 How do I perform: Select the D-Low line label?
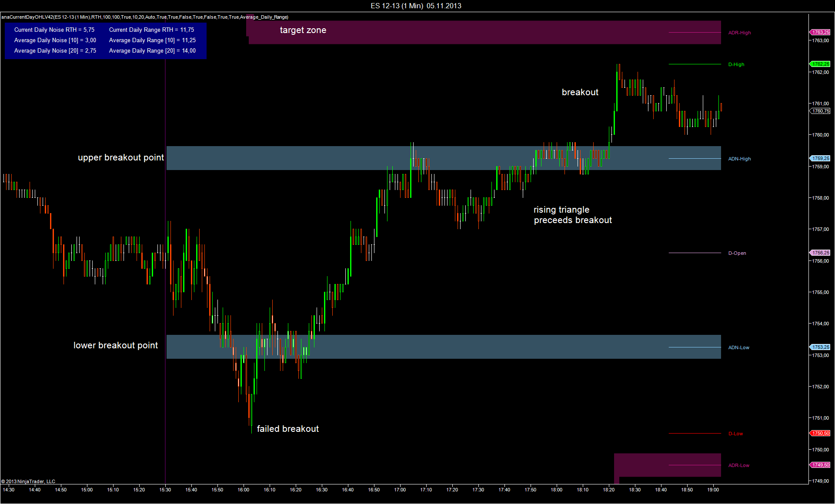pyautogui.click(x=735, y=434)
